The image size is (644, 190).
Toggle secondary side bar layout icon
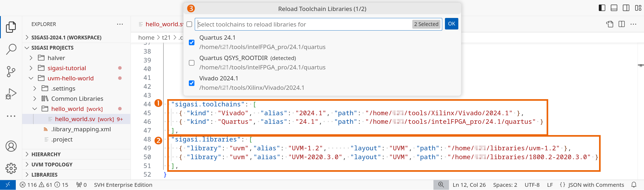626,8
